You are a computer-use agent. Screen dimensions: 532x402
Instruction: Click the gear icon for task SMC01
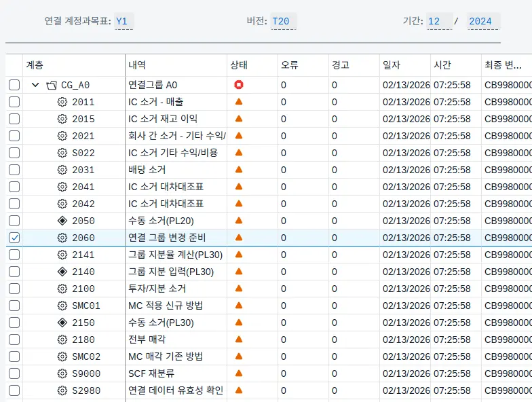click(62, 306)
